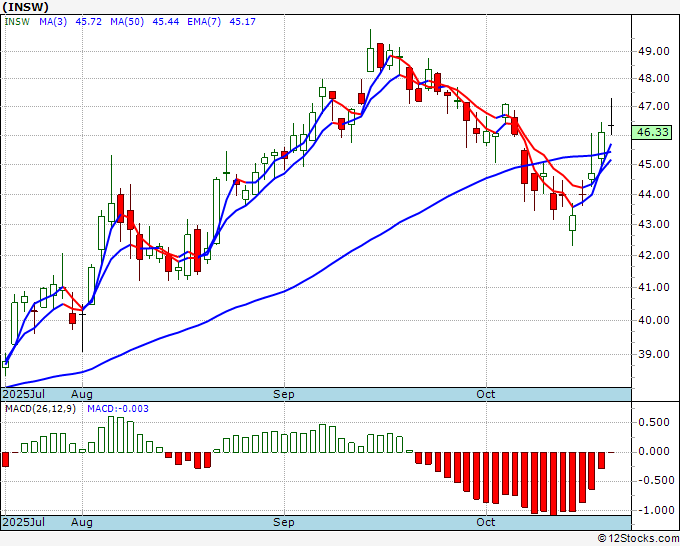Click the 44.00 price axis label
Screen dimensions: 680x546
pos(654,194)
